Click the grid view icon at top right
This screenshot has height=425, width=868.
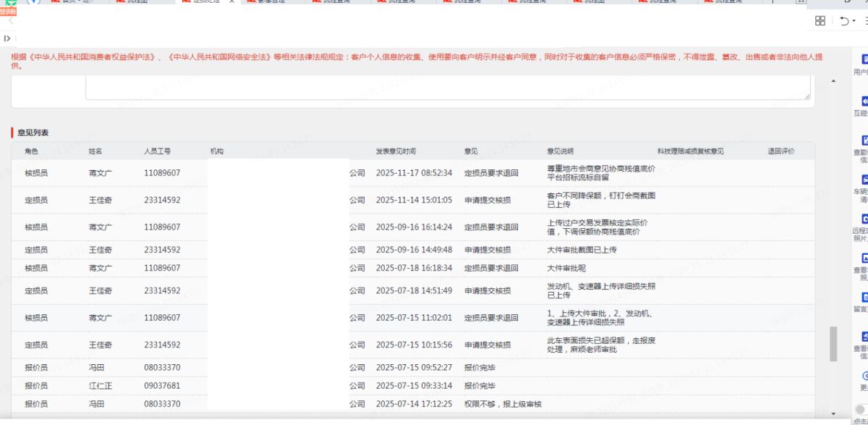pyautogui.click(x=820, y=21)
